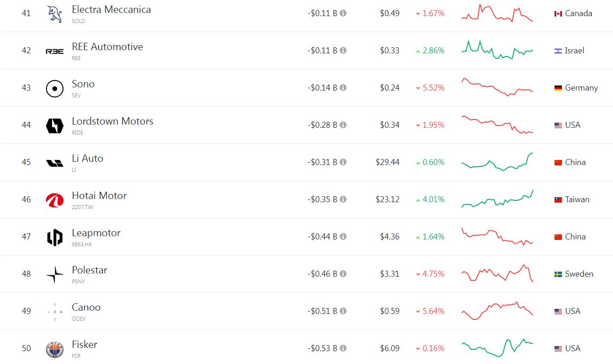
Task: Open Hotai Motor company details
Action: [x=99, y=196]
